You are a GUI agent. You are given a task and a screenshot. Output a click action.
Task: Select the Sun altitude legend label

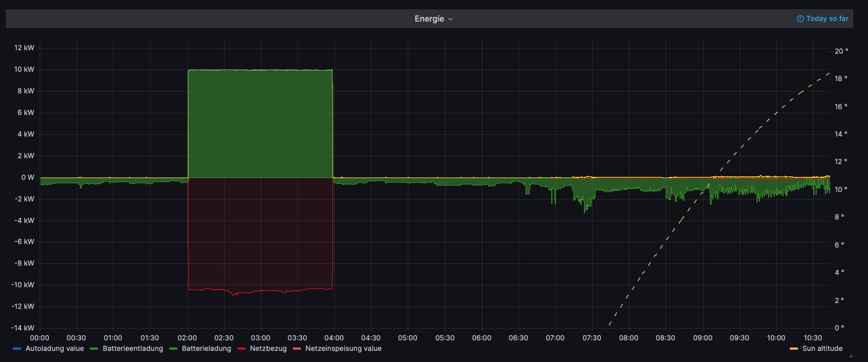(822, 349)
